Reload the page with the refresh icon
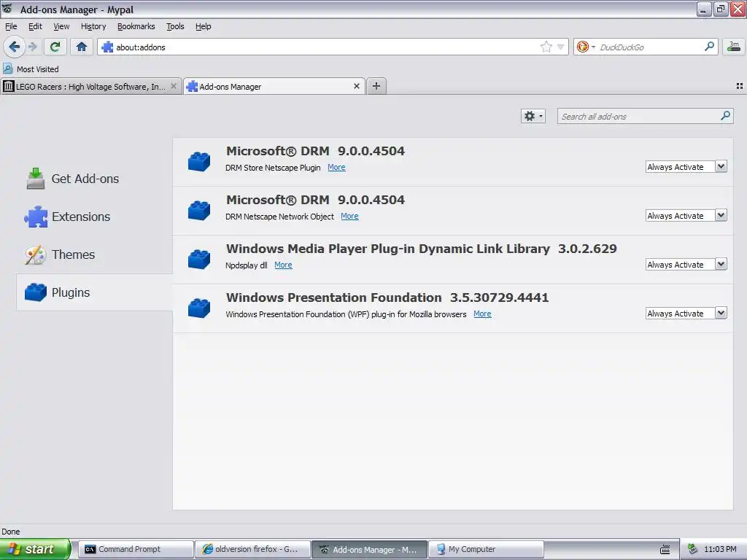Screen dimensions: 747x560 pos(55,47)
